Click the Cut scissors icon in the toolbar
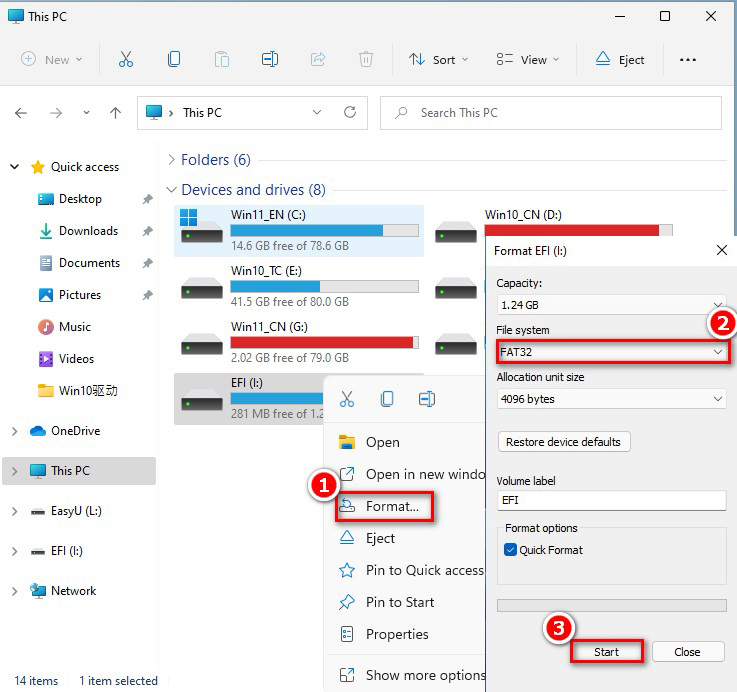This screenshot has height=692, width=737. pos(125,59)
